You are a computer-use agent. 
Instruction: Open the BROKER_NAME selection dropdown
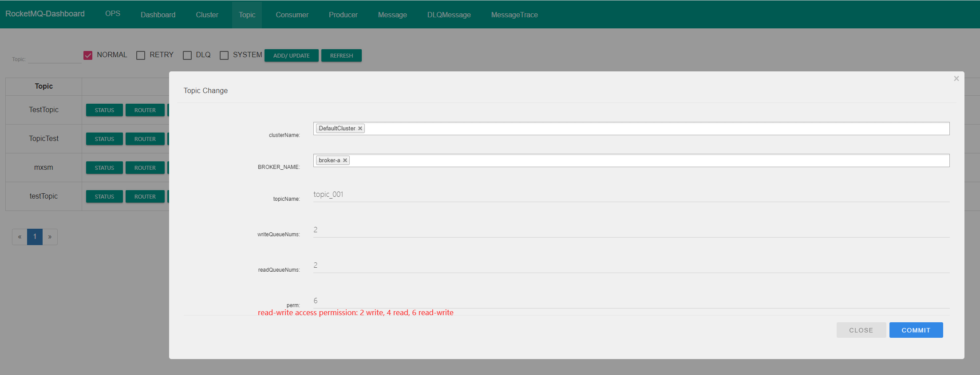click(648, 160)
